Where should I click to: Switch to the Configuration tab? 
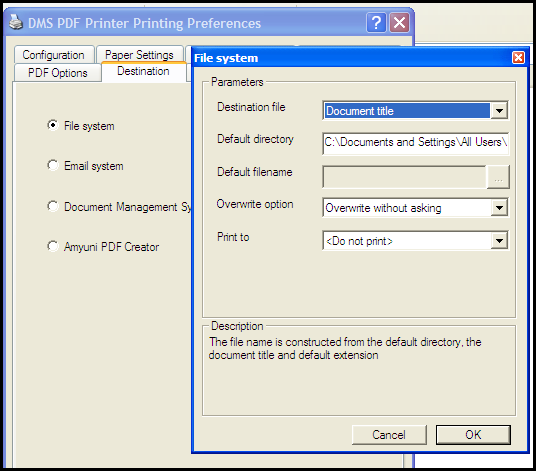(x=54, y=55)
